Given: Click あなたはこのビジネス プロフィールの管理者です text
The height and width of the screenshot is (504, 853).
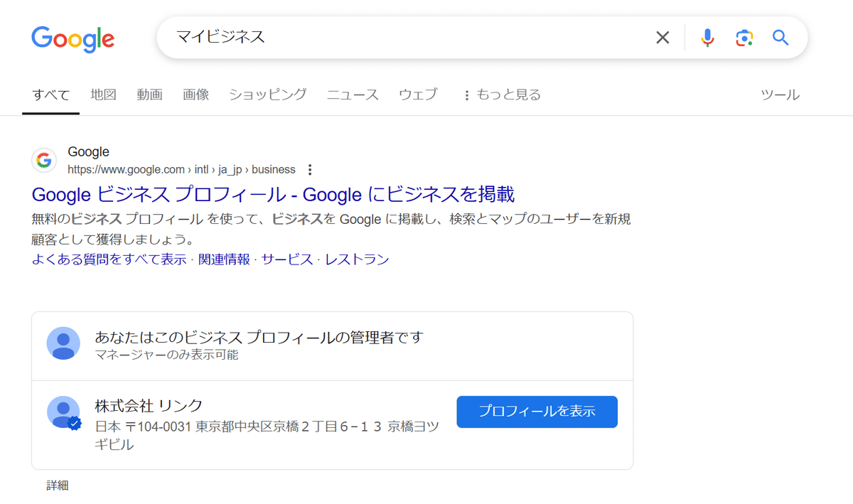Looking at the screenshot, I should point(259,337).
